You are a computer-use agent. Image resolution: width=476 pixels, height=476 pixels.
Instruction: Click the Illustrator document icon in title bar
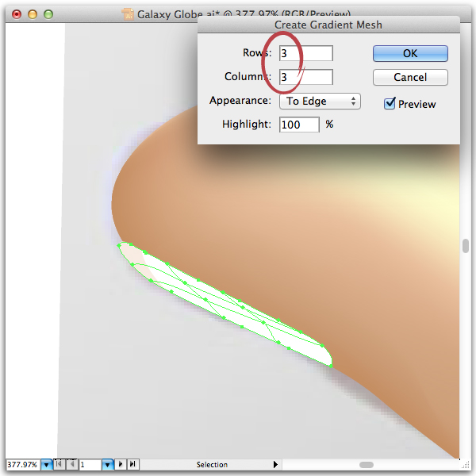128,14
